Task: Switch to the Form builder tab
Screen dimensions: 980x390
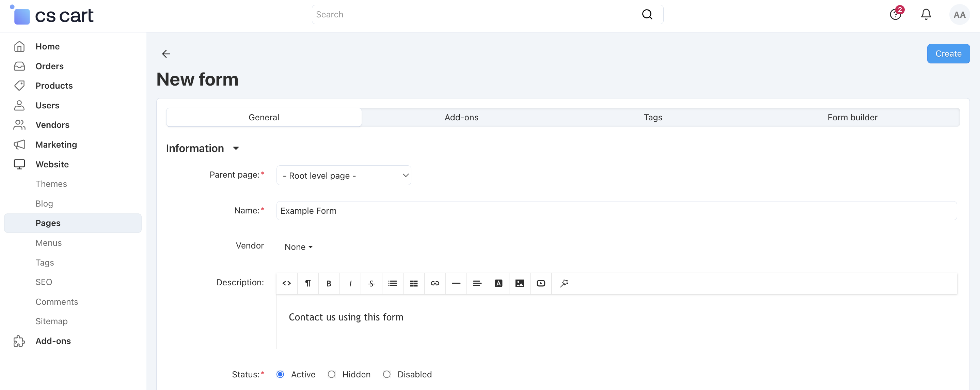Action: (x=852, y=117)
